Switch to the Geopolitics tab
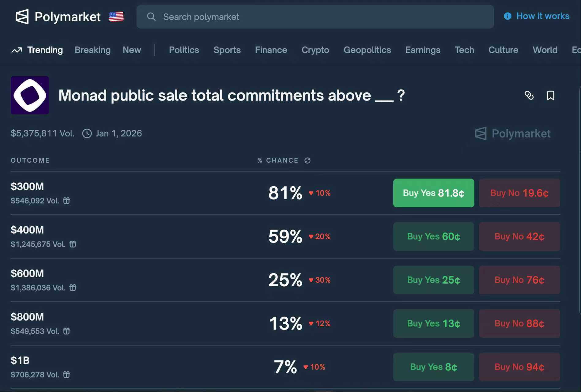Image resolution: width=581 pixels, height=392 pixels. [x=368, y=50]
